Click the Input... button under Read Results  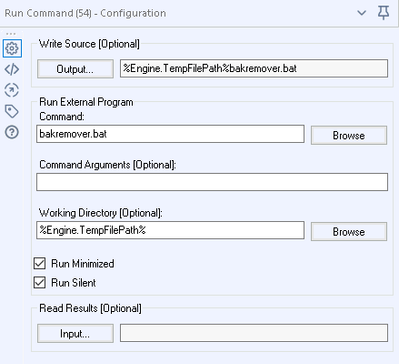click(75, 333)
